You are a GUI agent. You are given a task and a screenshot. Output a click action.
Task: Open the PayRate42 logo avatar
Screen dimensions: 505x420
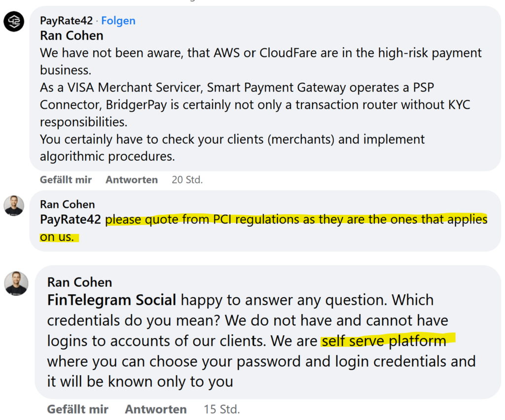point(14,22)
